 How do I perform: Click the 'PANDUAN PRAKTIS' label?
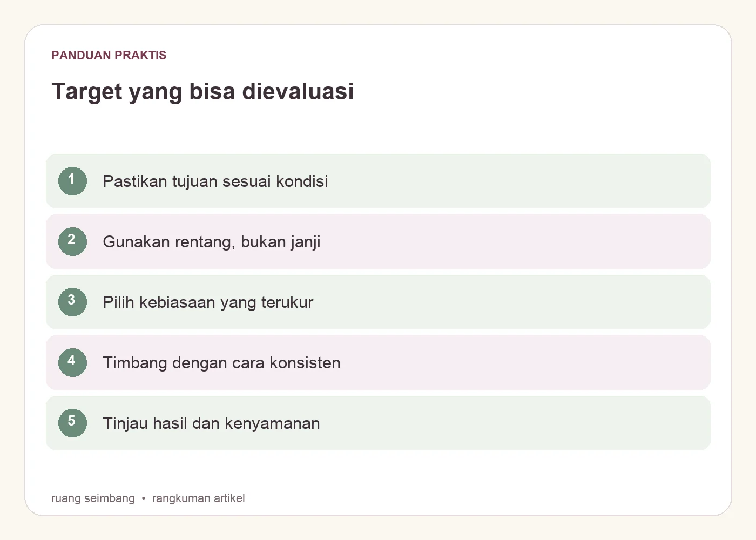pyautogui.click(x=109, y=55)
